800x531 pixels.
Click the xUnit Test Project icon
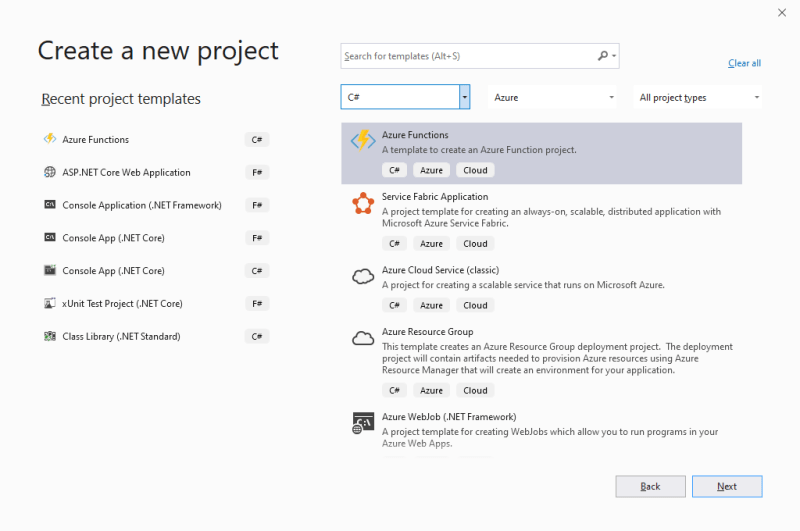49,303
